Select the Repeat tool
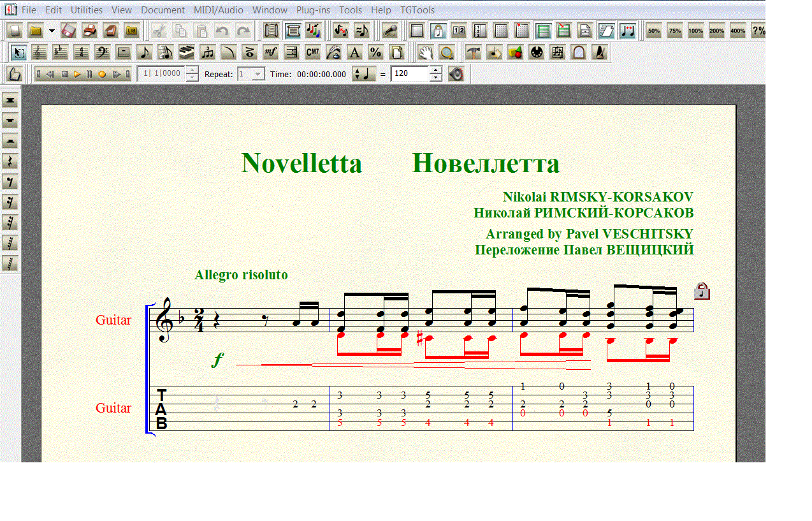This screenshot has width=812, height=521. pyautogui.click(x=293, y=52)
